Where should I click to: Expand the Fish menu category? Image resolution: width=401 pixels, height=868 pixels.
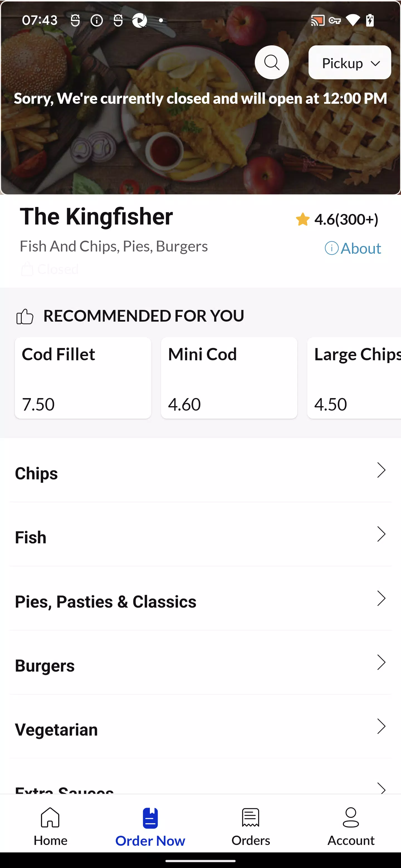pos(200,537)
